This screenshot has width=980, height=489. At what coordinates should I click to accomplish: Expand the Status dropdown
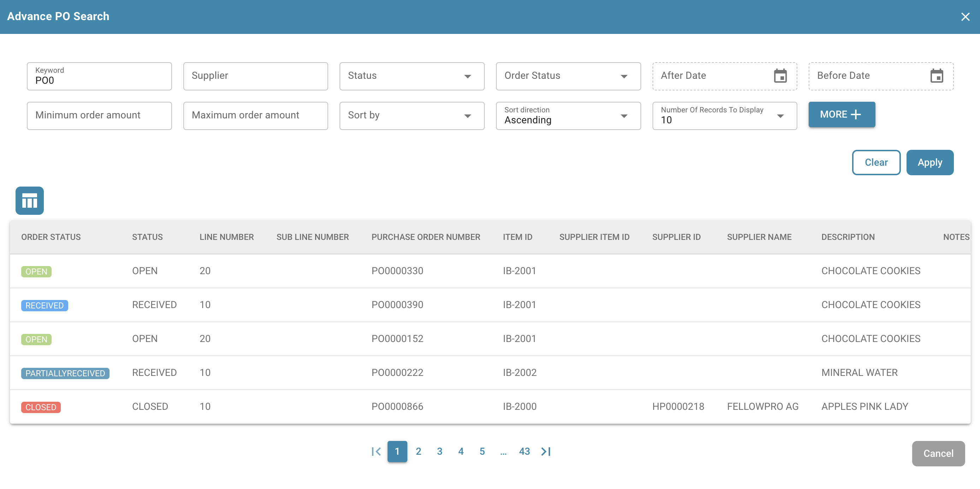pyautogui.click(x=411, y=76)
